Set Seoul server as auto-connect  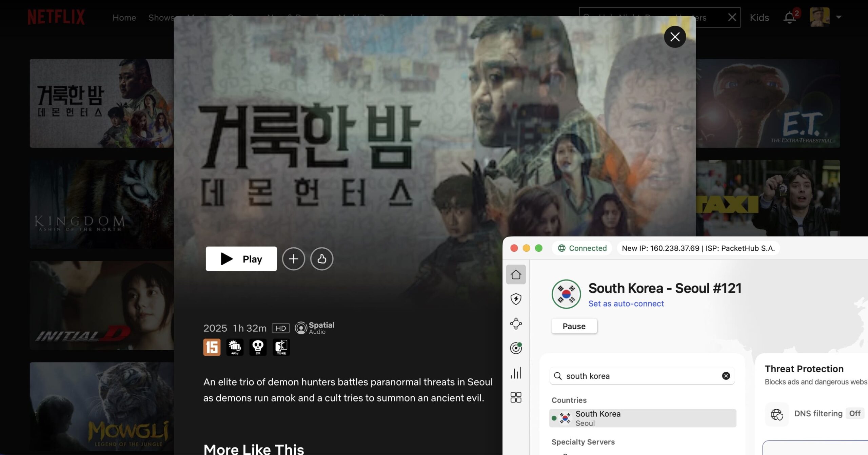click(626, 304)
